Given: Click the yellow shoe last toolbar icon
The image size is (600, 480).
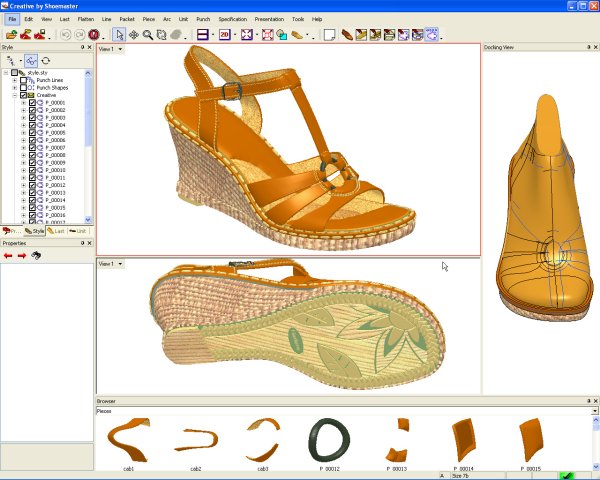Looking at the screenshot, I should (297, 35).
